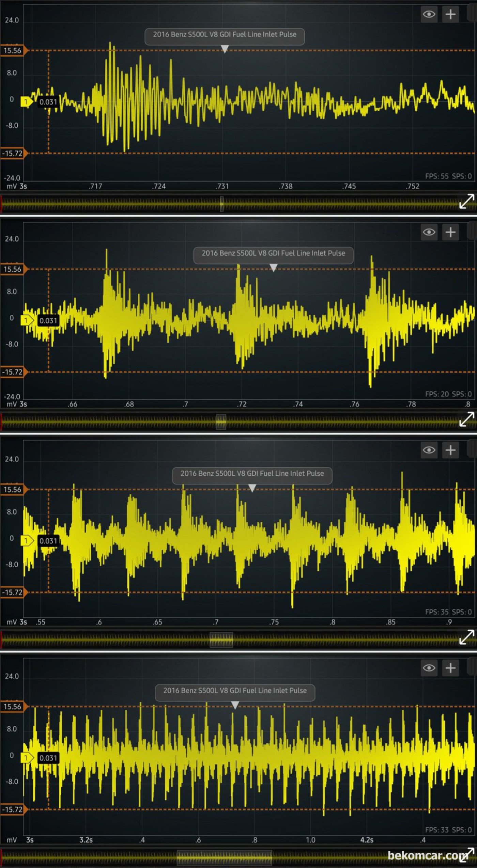Click the plus icon in the second waveform panel
This screenshot has width=477, height=868.
[450, 232]
